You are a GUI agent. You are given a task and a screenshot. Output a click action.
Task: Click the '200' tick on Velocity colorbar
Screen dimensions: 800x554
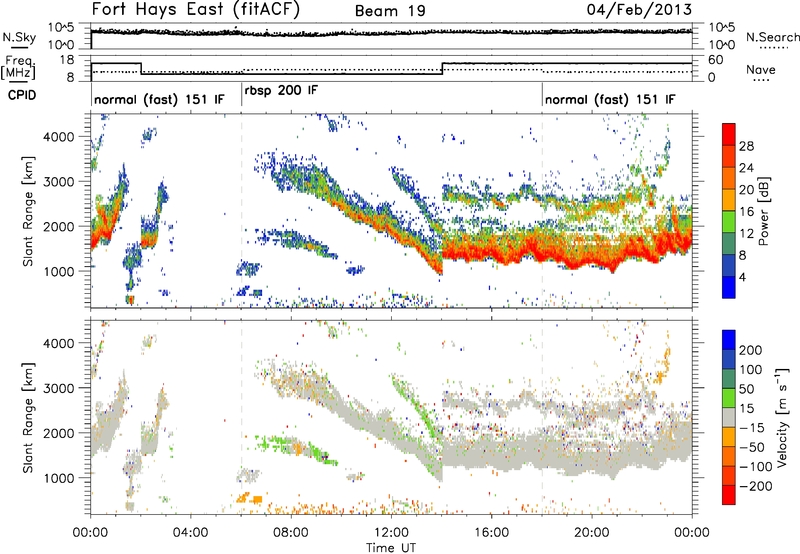[x=751, y=350]
